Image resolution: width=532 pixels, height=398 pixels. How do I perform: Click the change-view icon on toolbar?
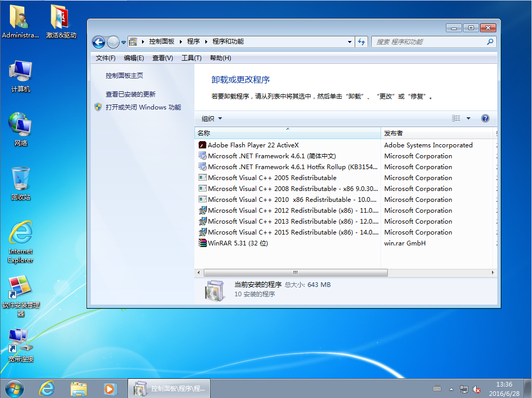(x=456, y=118)
